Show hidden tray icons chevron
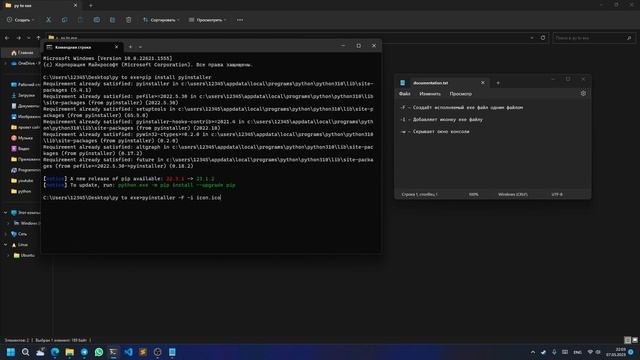Image resolution: width=640 pixels, height=360 pixels. [533, 352]
